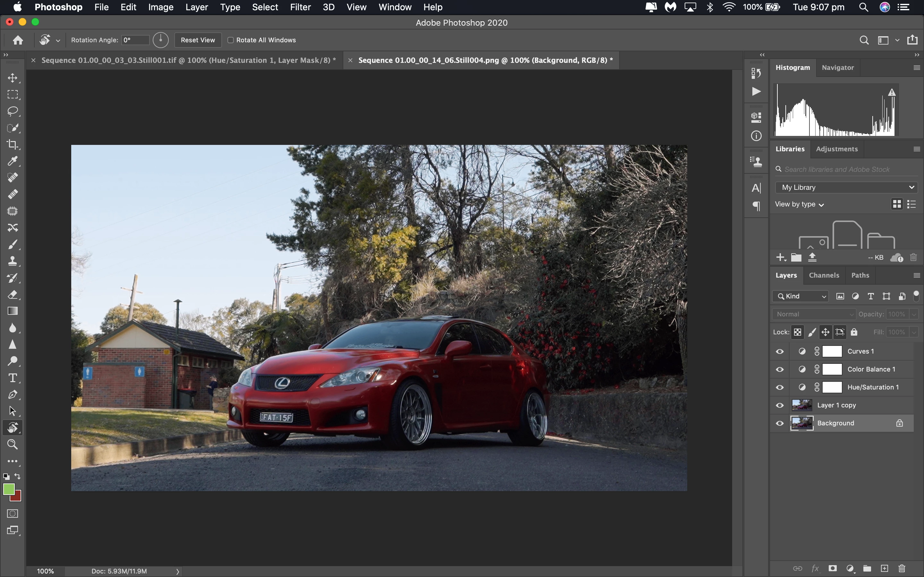The width and height of the screenshot is (924, 577).
Task: Open the My Library dropdown
Action: (x=846, y=188)
